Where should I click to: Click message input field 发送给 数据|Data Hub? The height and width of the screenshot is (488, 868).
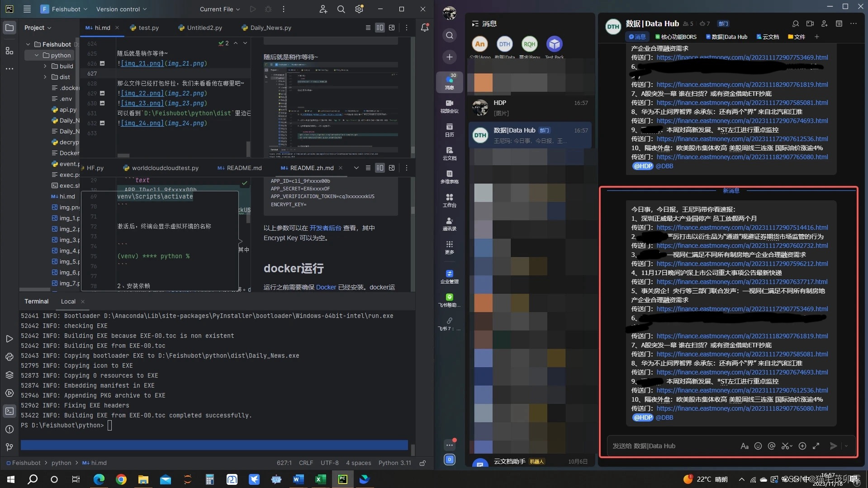(674, 446)
